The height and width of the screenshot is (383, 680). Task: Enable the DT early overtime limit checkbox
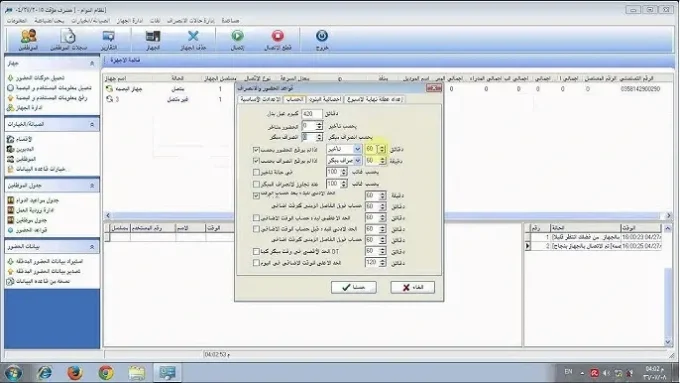pos(256,252)
